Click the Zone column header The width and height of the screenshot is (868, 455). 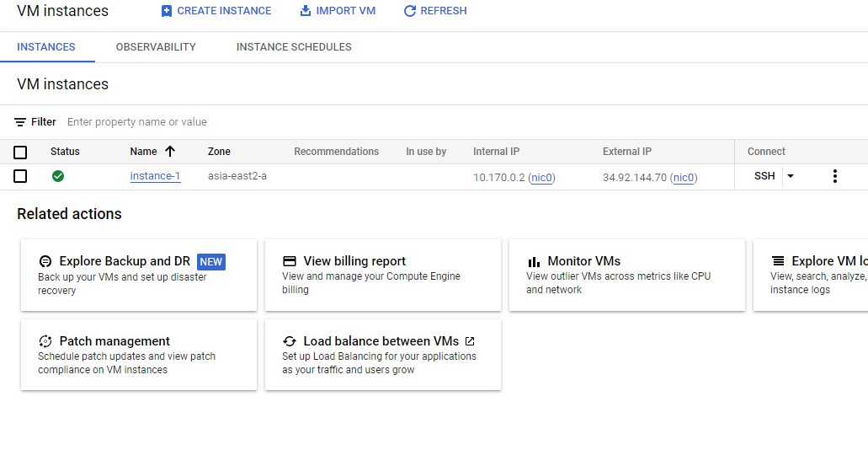(219, 152)
